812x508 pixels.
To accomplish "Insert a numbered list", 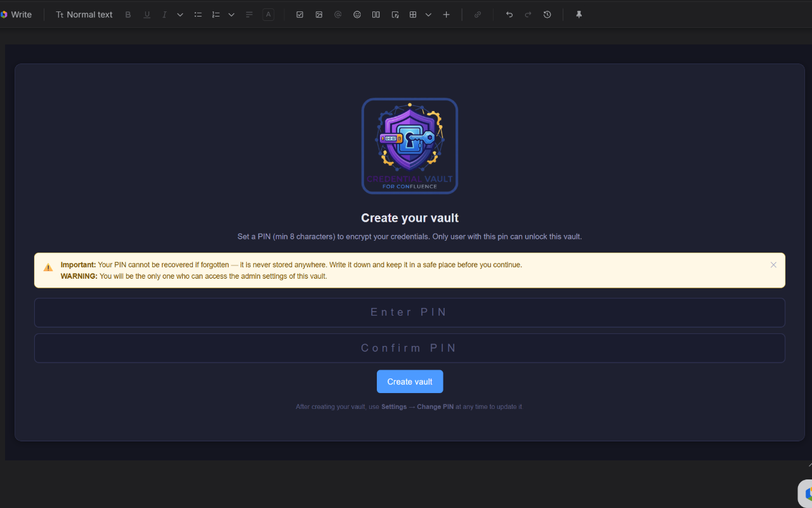I will click(x=216, y=15).
